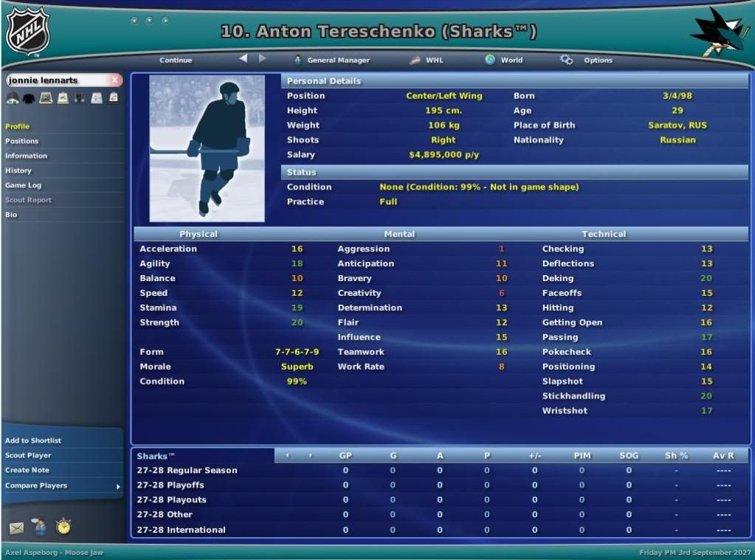The height and width of the screenshot is (560, 755).
Task: Click the salary value $4,895,000 p/y
Action: coord(444,154)
